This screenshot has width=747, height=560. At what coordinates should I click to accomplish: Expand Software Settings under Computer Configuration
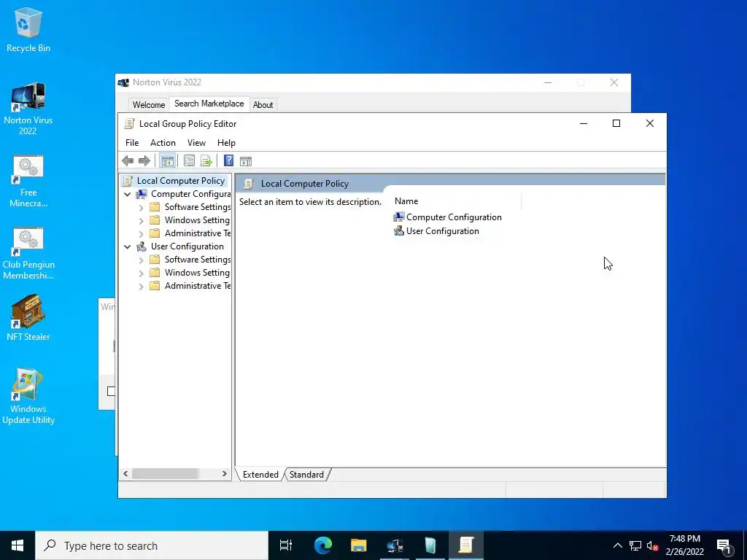tap(141, 208)
